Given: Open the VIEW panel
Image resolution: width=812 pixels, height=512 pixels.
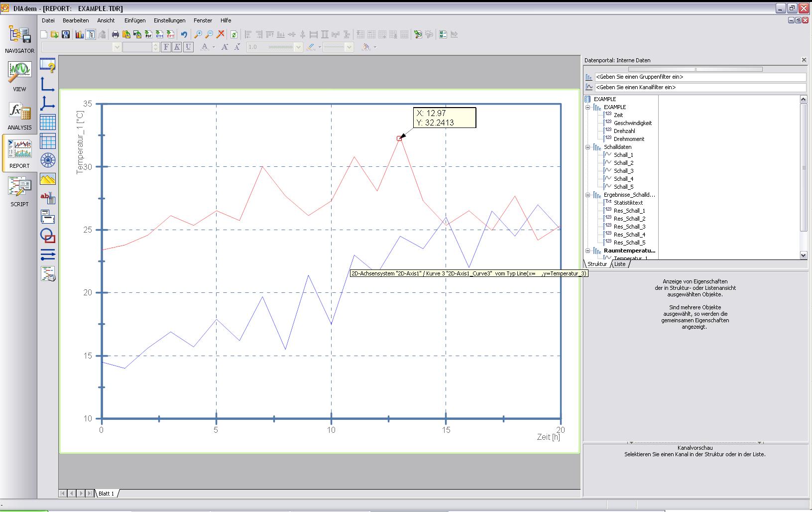Looking at the screenshot, I should (19, 76).
